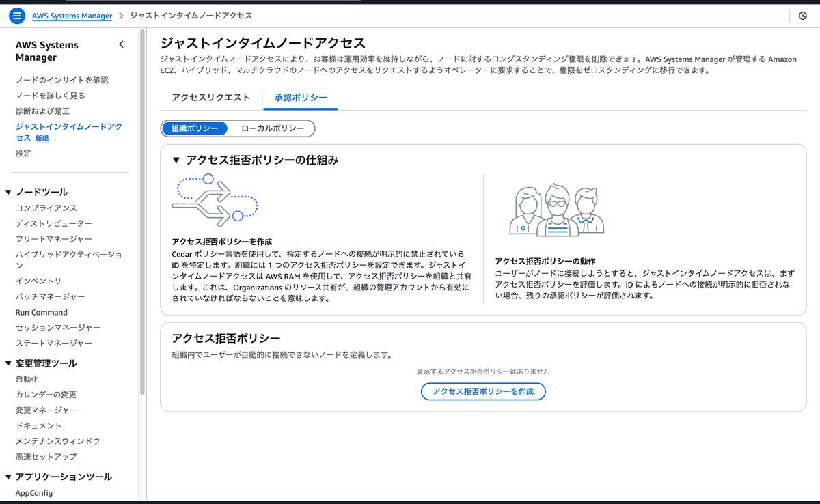Click the アクセス拒否ポリシーを作成 bold heading text

tap(222, 242)
